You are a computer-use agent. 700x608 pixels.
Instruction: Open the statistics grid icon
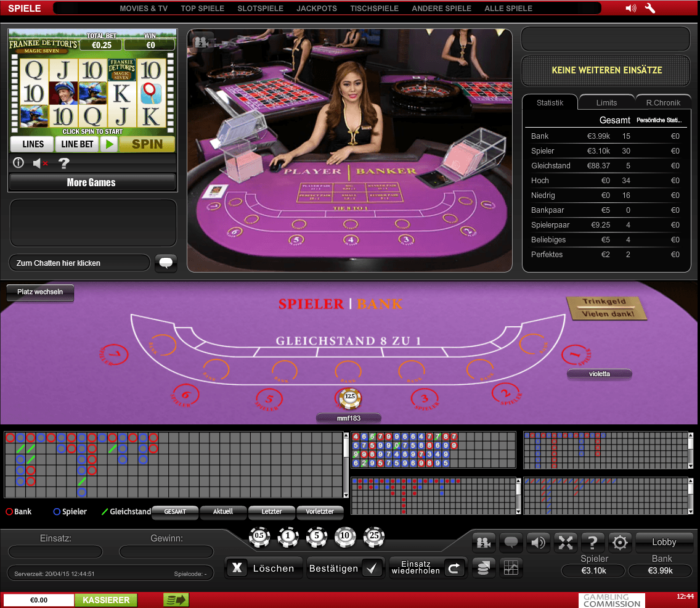click(x=511, y=567)
